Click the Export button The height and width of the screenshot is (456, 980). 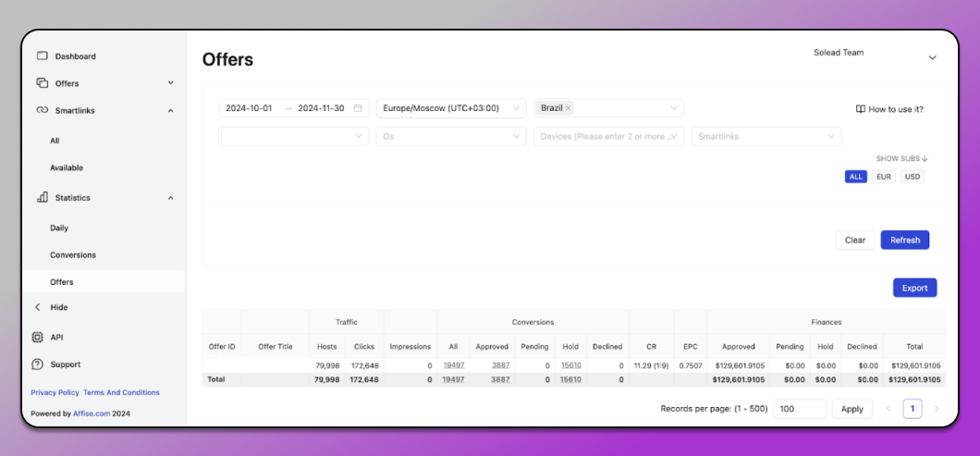[x=914, y=288]
